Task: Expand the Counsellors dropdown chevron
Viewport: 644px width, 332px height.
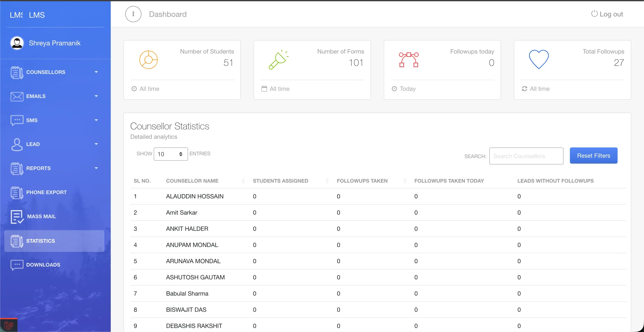Action: point(96,72)
